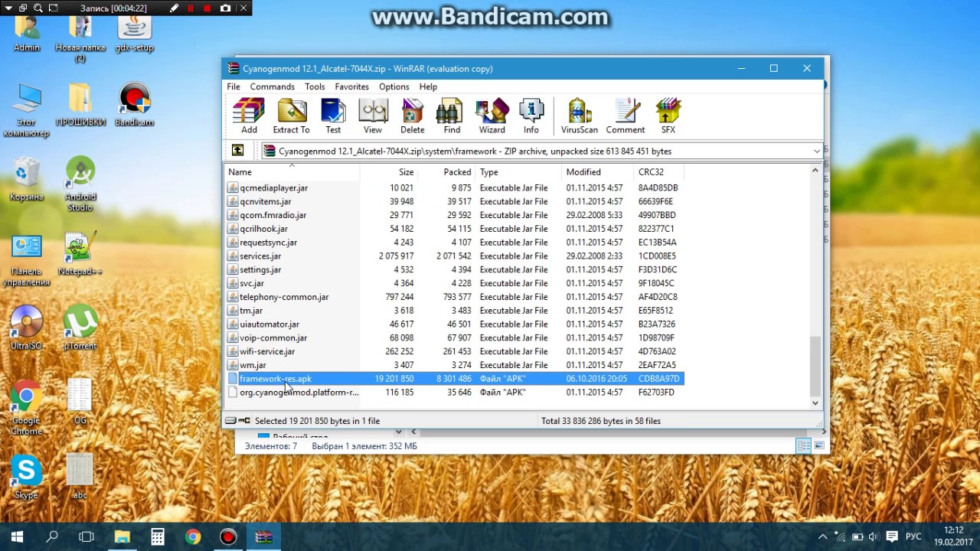Image resolution: width=980 pixels, height=551 pixels.
Task: Click the scrollbar up arrow in file list
Action: (815, 171)
